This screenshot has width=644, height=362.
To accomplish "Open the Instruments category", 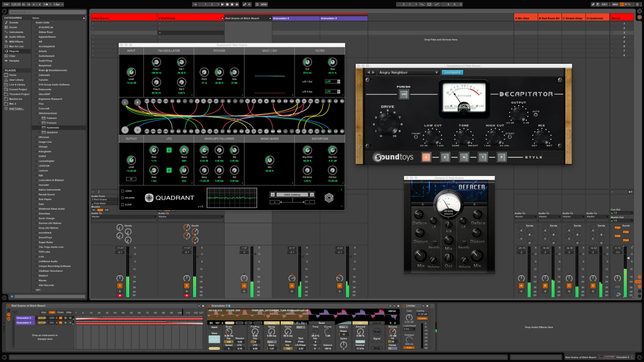I will pos(16,32).
